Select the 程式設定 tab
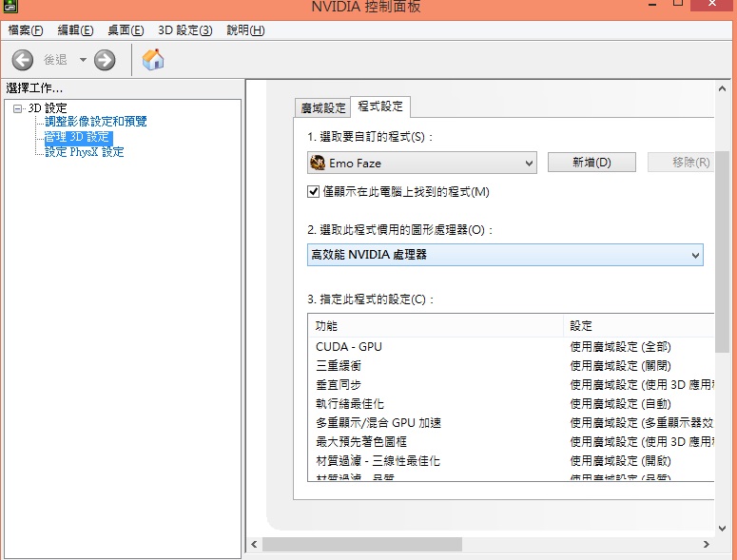Viewport: 737px width, 560px height. 380,106
